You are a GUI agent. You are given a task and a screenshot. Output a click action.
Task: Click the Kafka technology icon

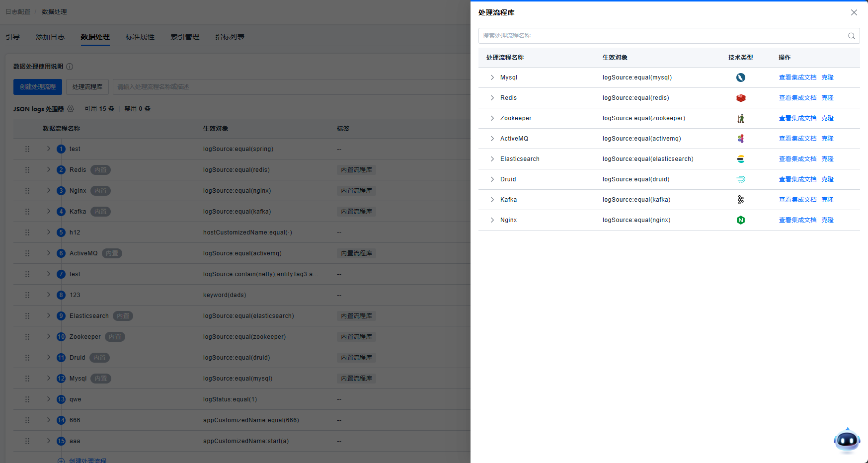click(740, 200)
